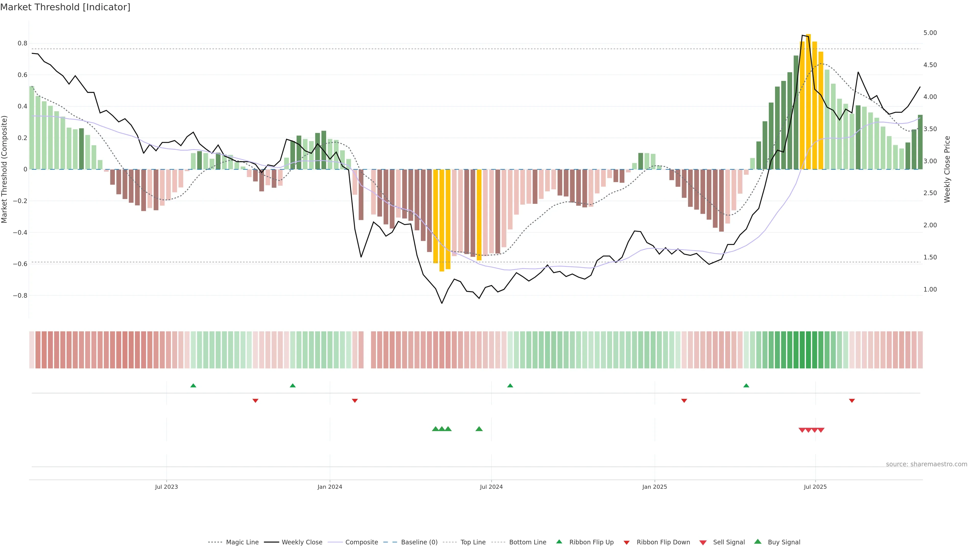
Task: Click Sell Signal legend triangle icon
Action: (x=703, y=543)
